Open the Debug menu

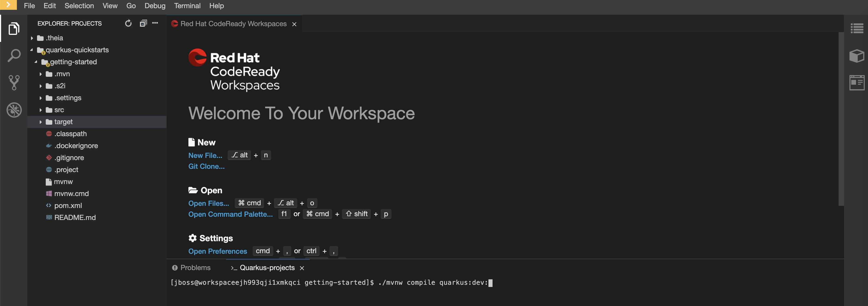[x=155, y=6]
